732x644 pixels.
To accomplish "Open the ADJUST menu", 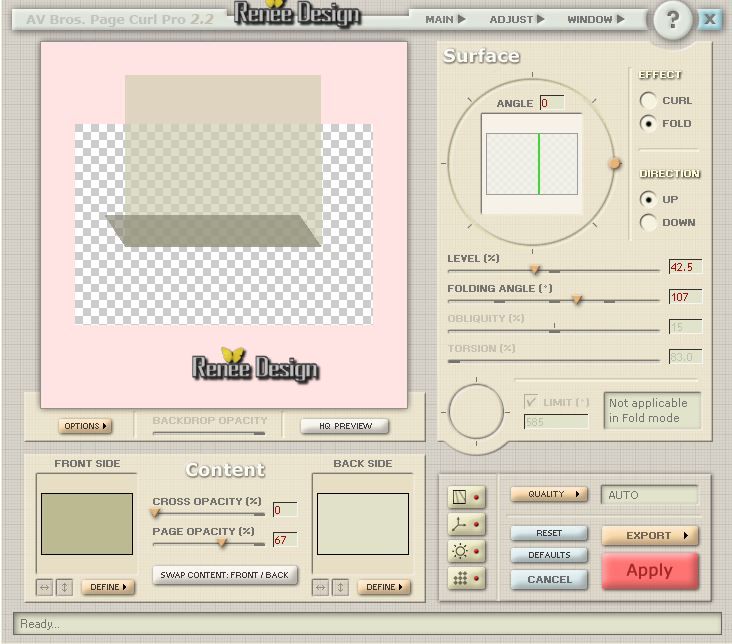I will coord(517,19).
